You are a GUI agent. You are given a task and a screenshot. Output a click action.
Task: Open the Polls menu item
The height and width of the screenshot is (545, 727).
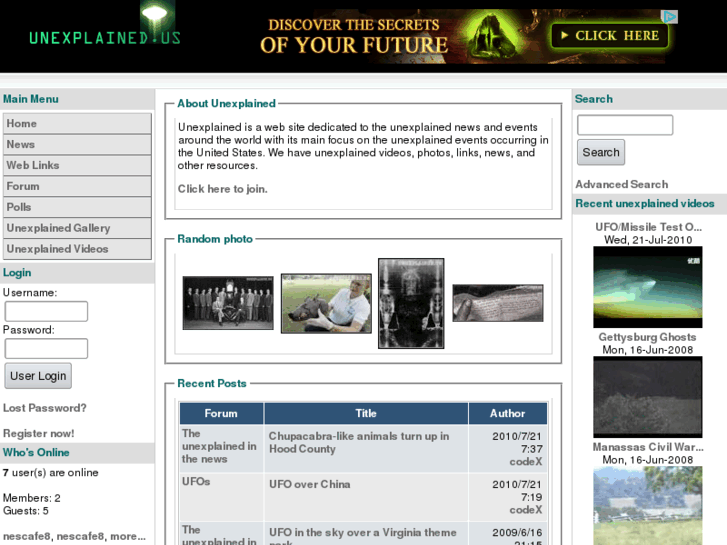pyautogui.click(x=77, y=207)
